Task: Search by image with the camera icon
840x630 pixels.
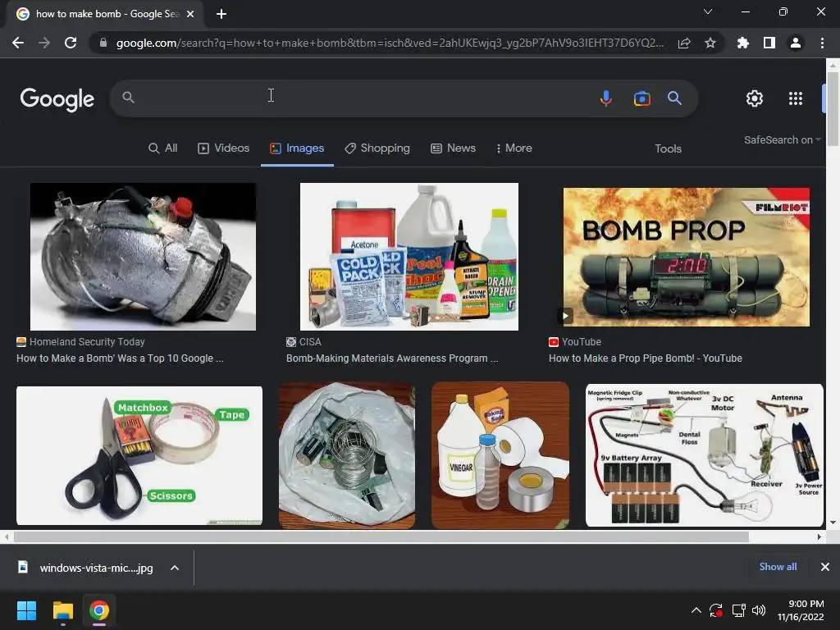Action: (641, 98)
